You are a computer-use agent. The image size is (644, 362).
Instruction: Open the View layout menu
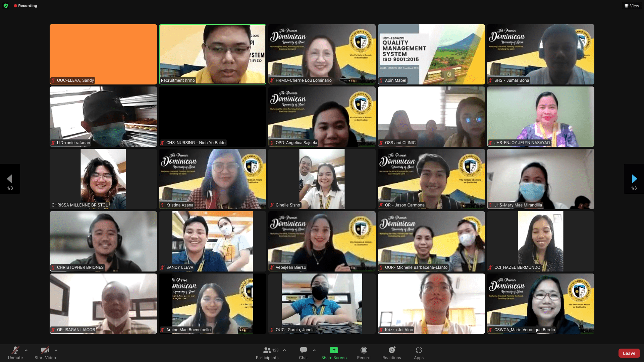coord(632,6)
